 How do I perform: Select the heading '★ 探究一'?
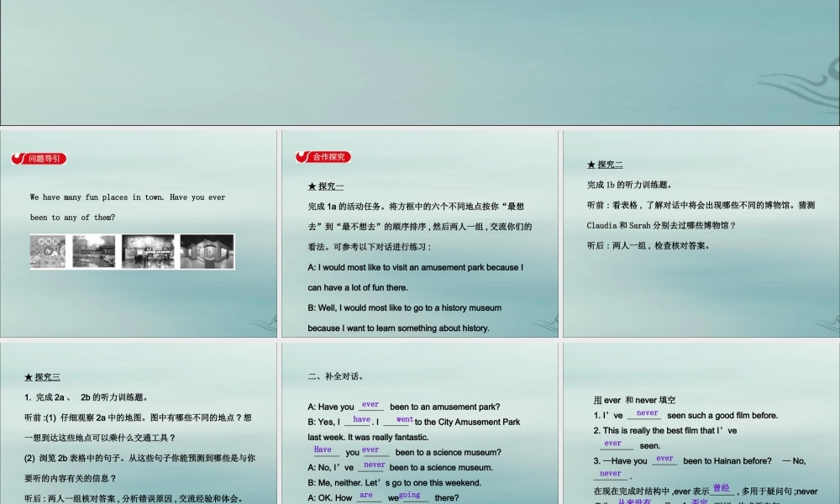[x=326, y=186]
